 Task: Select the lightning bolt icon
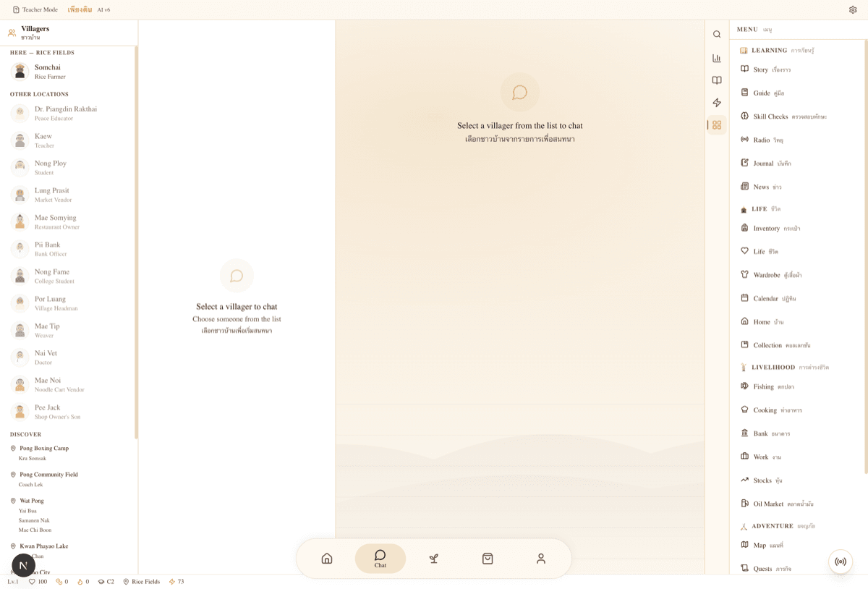(717, 103)
